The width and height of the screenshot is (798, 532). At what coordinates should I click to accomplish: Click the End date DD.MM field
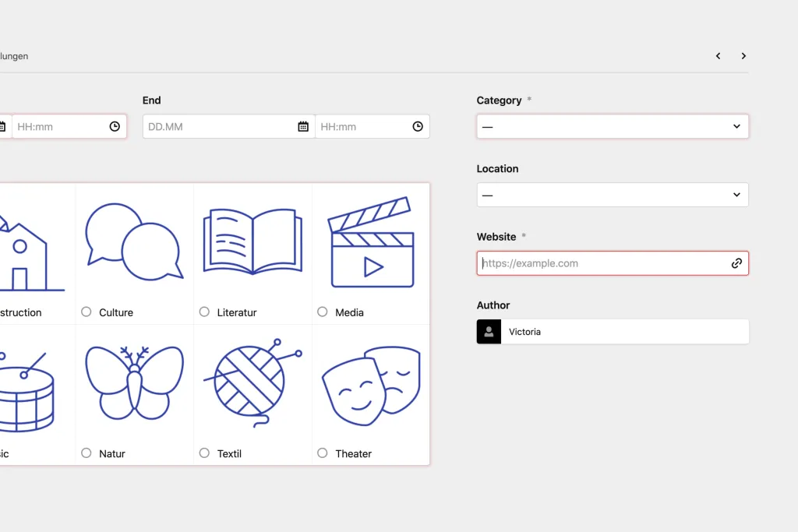[218, 126]
